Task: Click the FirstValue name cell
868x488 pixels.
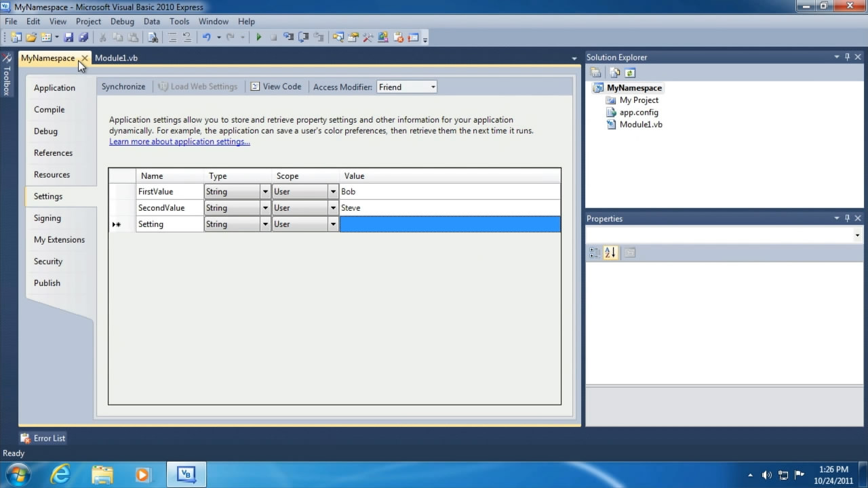Action: 170,192
